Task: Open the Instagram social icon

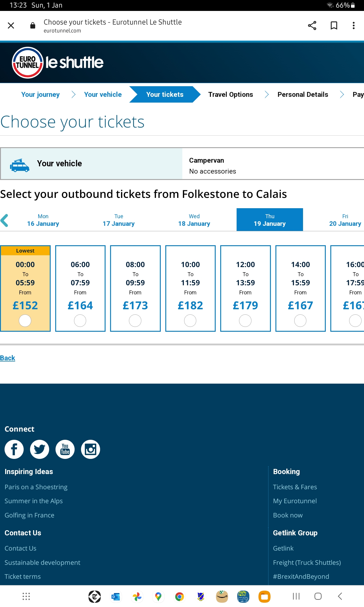Action: (90, 449)
